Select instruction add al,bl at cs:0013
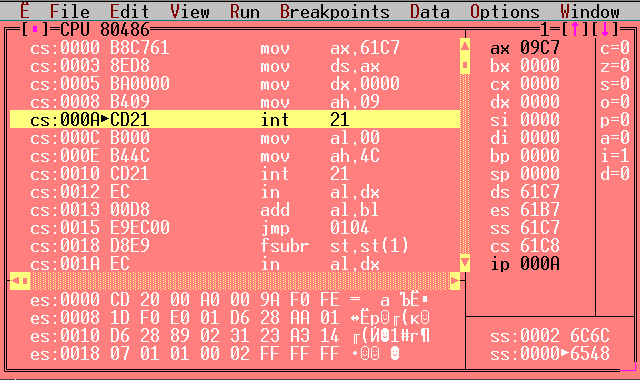The image size is (640, 380). point(235,209)
